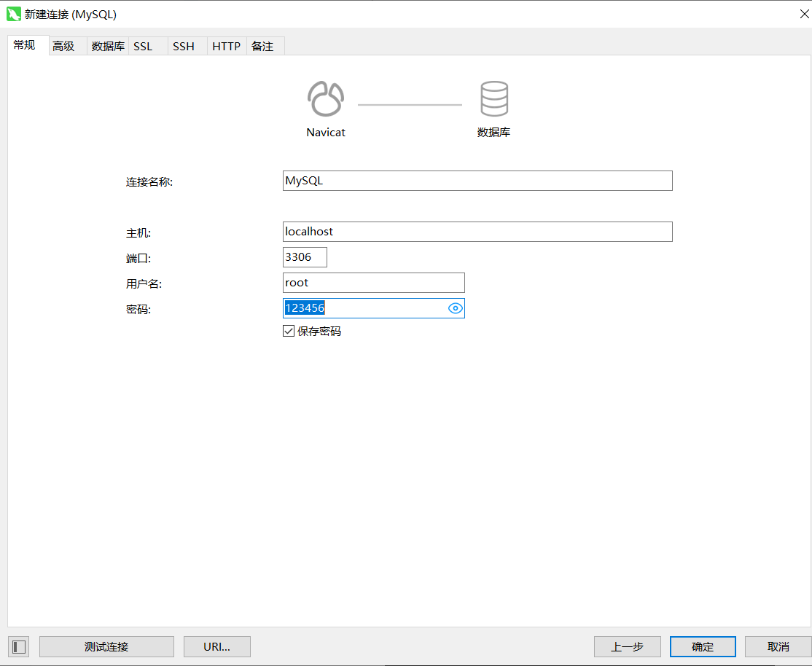The height and width of the screenshot is (666, 812).
Task: Go to the SSH tab
Action: click(x=184, y=46)
